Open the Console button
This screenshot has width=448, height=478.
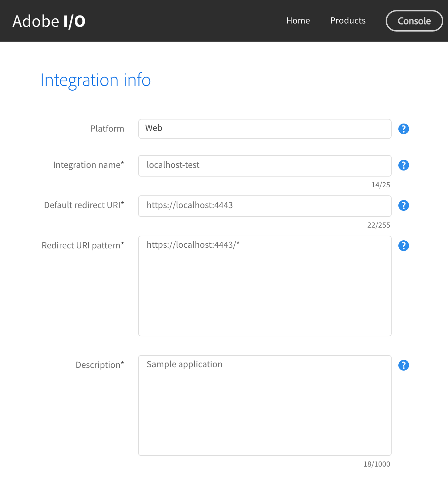point(414,21)
